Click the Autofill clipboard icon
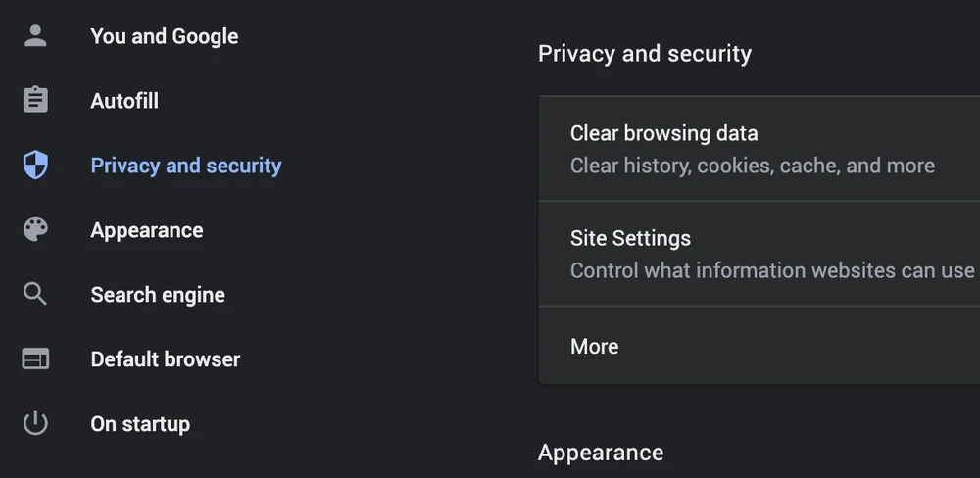 tap(35, 100)
